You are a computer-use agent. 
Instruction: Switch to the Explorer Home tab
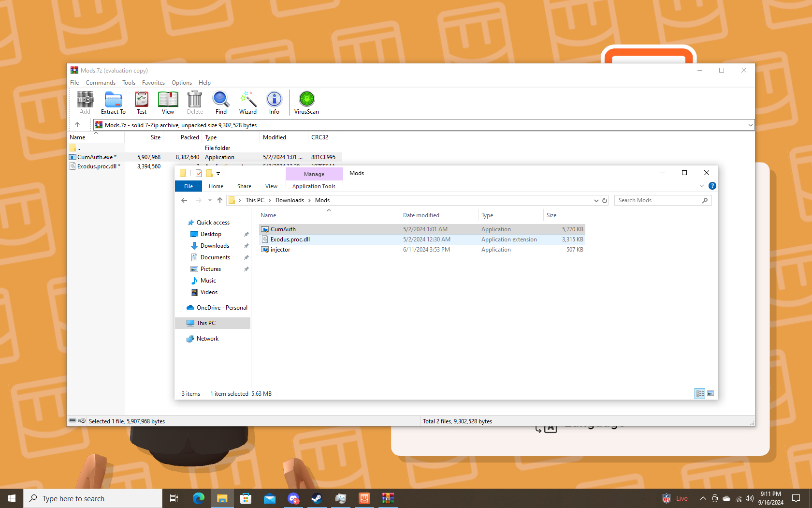click(216, 186)
